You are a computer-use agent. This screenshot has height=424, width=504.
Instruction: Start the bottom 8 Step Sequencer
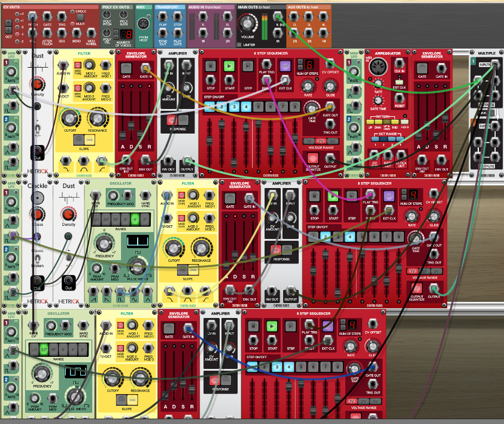coord(272,326)
